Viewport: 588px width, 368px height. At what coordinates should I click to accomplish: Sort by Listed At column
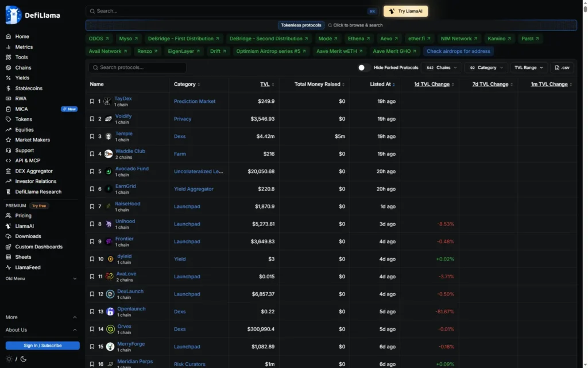pyautogui.click(x=382, y=84)
